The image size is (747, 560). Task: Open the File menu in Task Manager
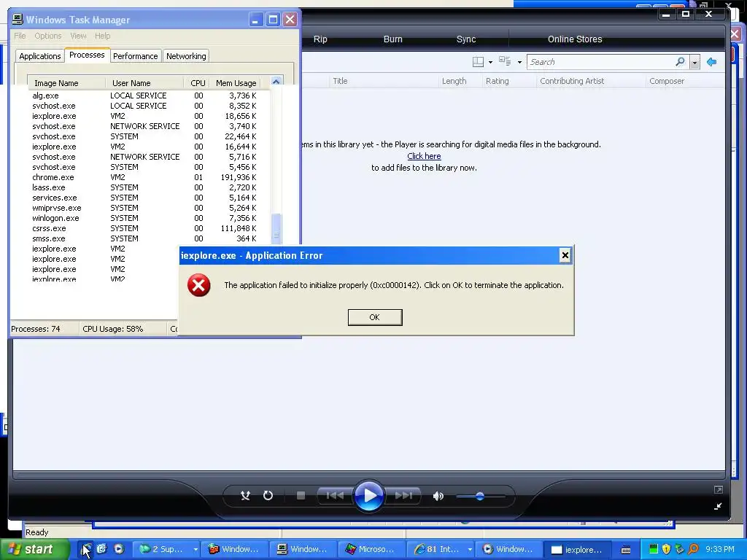pyautogui.click(x=20, y=36)
